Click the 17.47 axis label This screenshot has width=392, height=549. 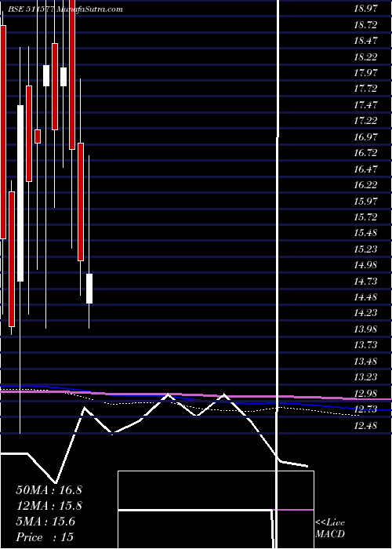coord(365,104)
